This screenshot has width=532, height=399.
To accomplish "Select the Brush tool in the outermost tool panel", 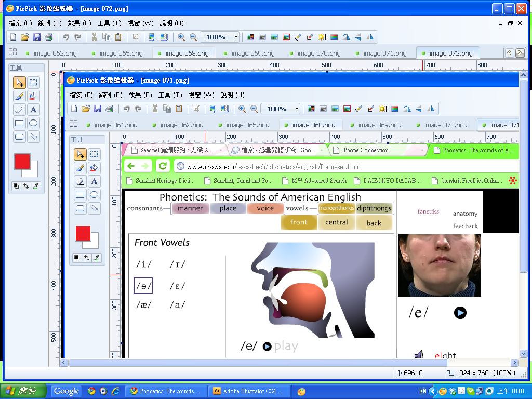I will coord(19,96).
